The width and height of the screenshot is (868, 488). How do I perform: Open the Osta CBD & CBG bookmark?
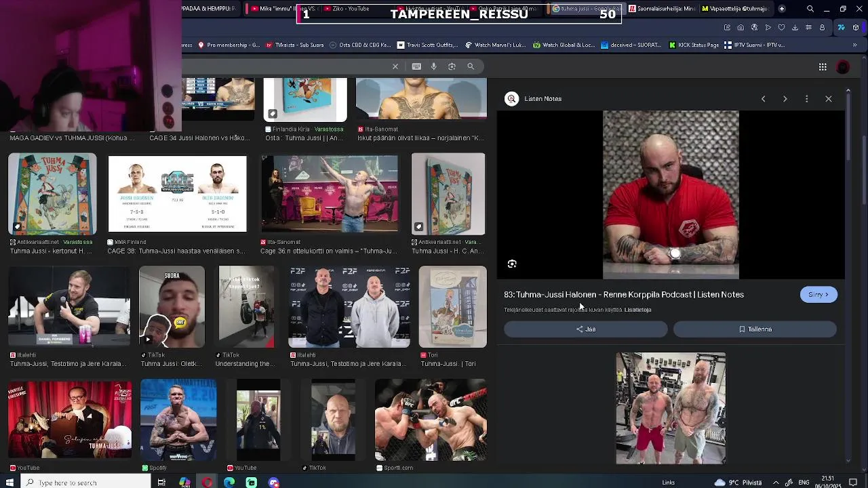click(x=360, y=45)
